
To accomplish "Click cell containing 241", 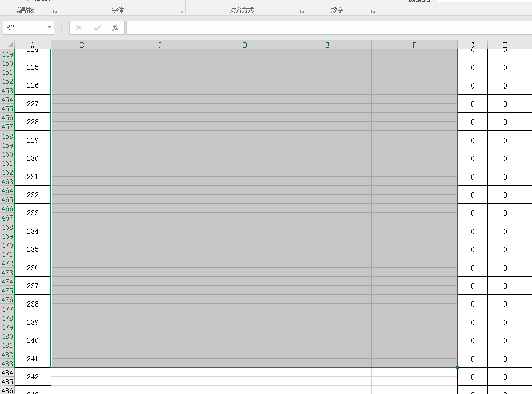I will click(32, 359).
